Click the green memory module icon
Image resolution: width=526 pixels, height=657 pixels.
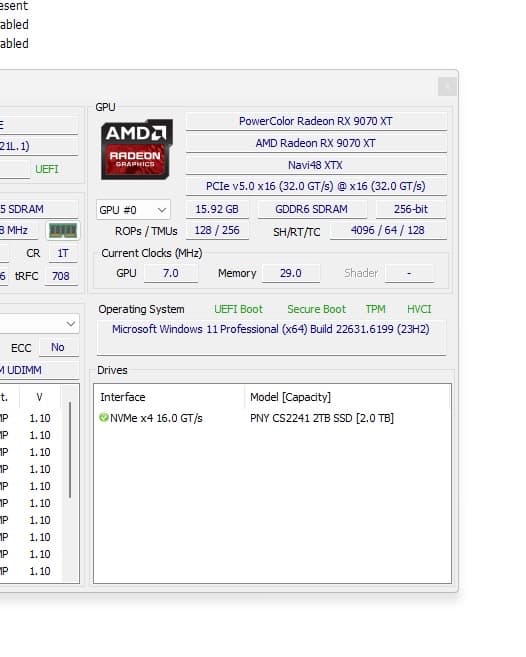[x=63, y=230]
